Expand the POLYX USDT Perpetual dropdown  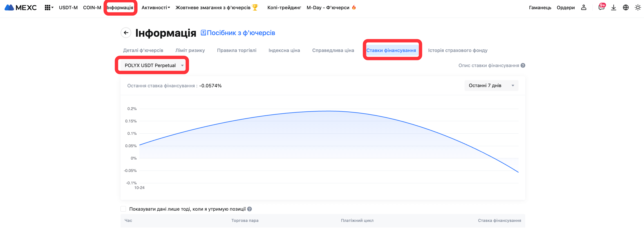154,65
